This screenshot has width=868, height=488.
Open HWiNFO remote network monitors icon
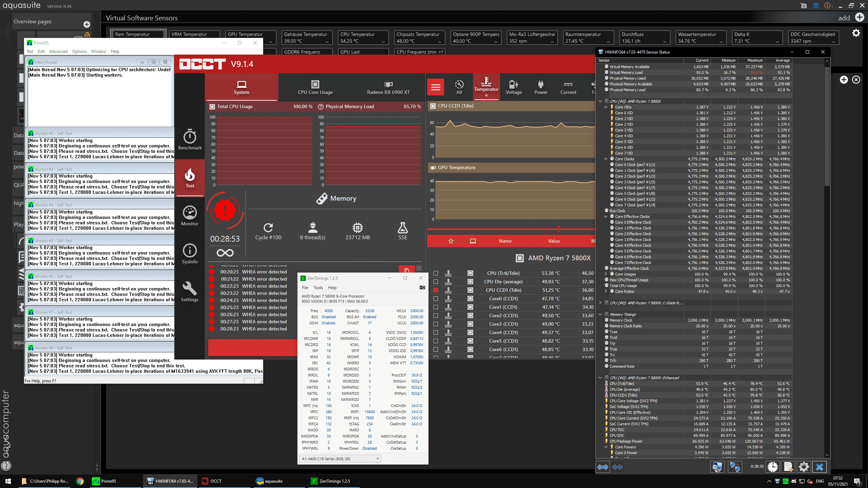point(735,467)
